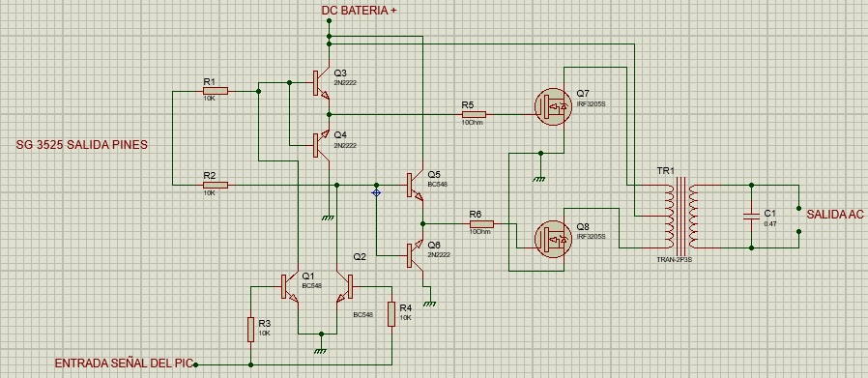This screenshot has height=378, width=868.
Task: Select the DC BATERIA + text label
Action: [359, 11]
